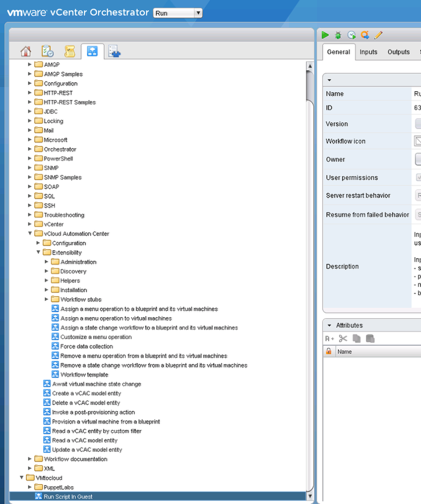Click the orange lock column header icon
Image resolution: width=421 pixels, height=504 pixels.
pyautogui.click(x=329, y=351)
